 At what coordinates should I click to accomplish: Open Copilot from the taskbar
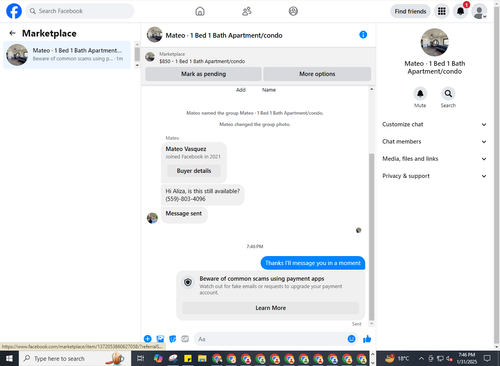pos(158,358)
